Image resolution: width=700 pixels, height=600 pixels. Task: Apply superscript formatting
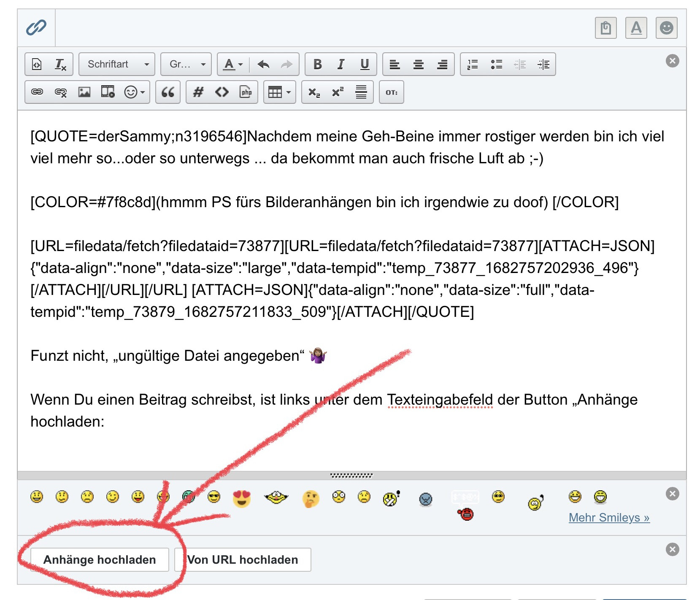click(x=338, y=92)
